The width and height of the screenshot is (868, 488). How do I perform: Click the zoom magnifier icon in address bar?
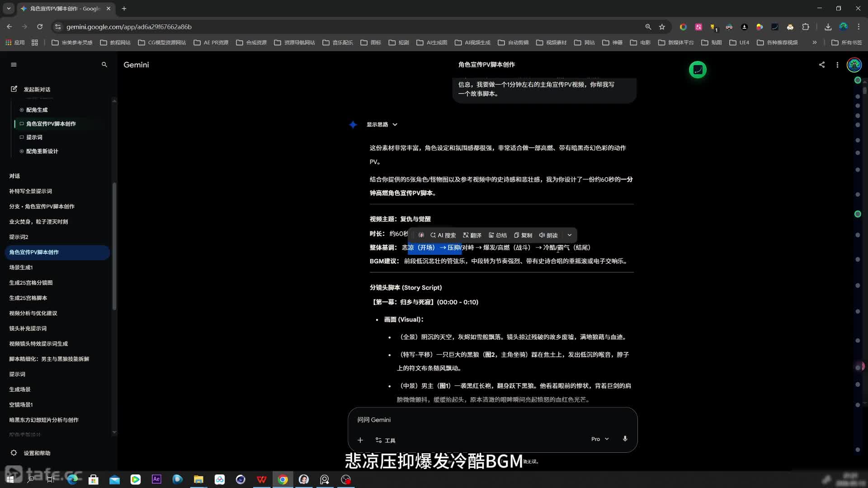[648, 27]
